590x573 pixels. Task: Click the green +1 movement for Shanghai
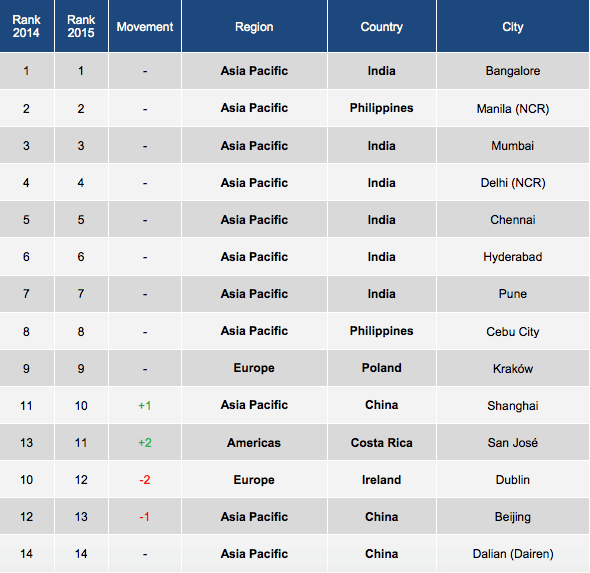click(x=145, y=406)
